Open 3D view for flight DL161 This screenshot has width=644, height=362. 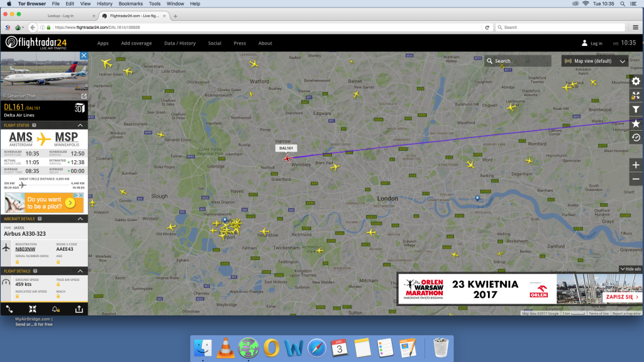tap(79, 108)
